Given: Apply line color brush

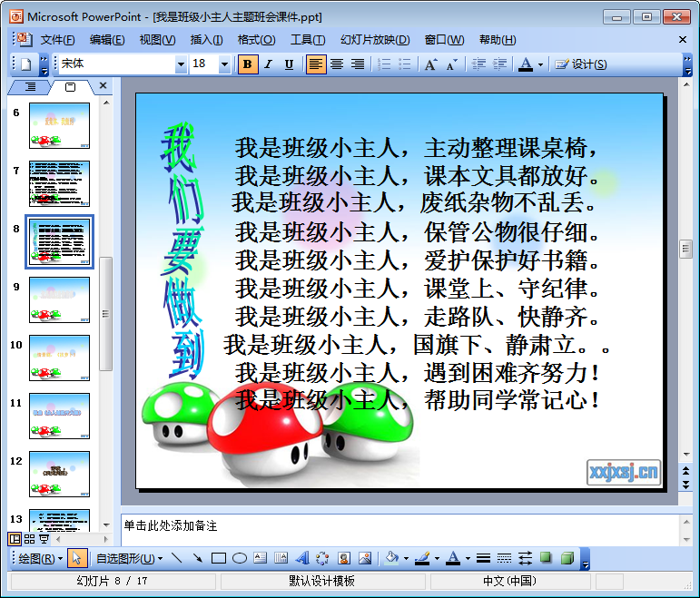Looking at the screenshot, I should click(x=422, y=558).
